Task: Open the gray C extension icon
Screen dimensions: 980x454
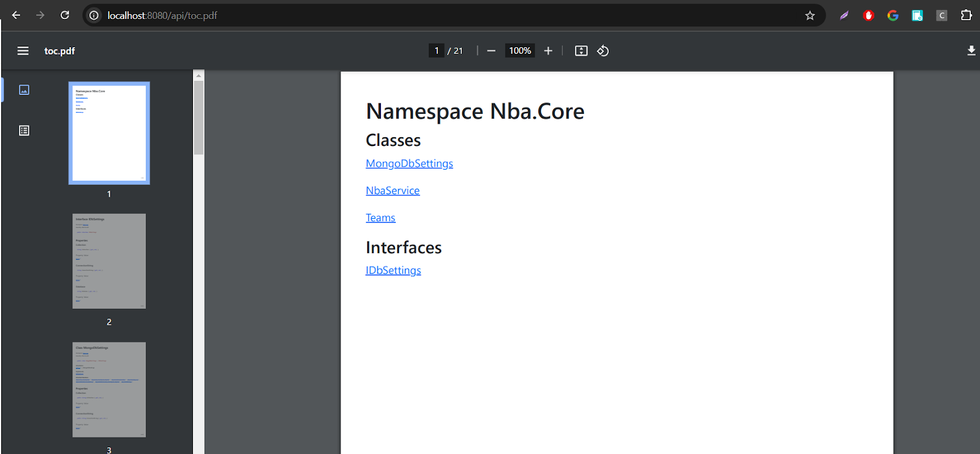Action: point(942,15)
